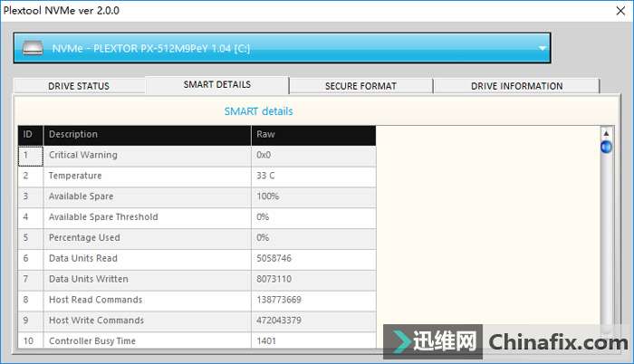Image resolution: width=634 pixels, height=364 pixels.
Task: Open the SECURE FORMAT tab
Action: pos(360,86)
